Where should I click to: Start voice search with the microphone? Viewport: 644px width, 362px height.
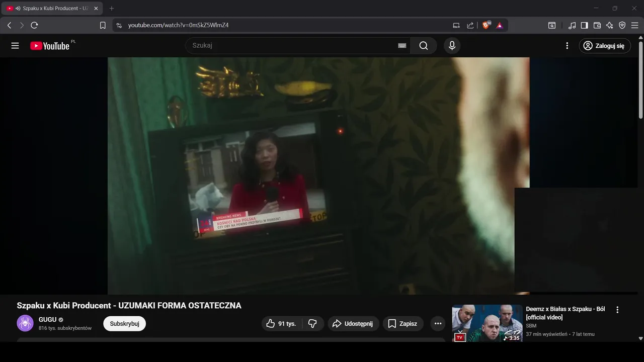pos(452,46)
